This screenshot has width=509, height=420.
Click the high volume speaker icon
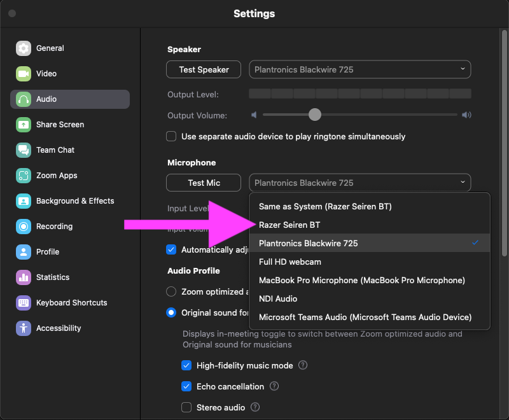tap(466, 115)
